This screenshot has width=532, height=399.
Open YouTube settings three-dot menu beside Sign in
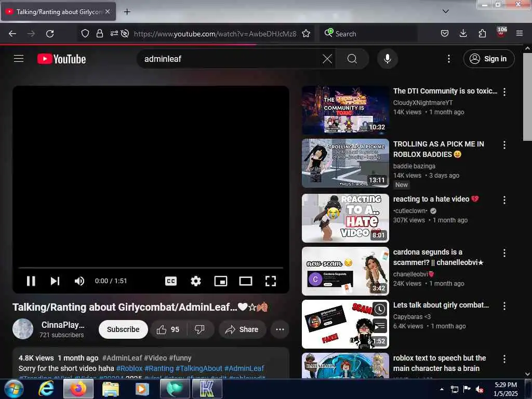click(448, 59)
